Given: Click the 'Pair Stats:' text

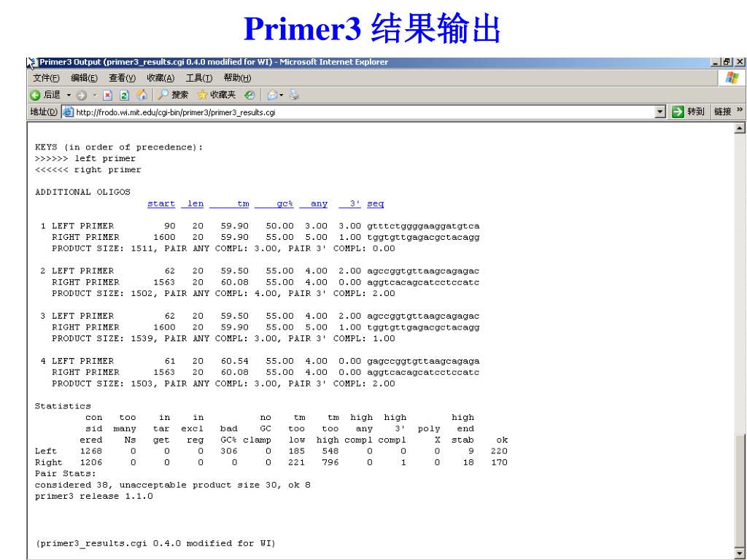Looking at the screenshot, I should pos(65,474).
